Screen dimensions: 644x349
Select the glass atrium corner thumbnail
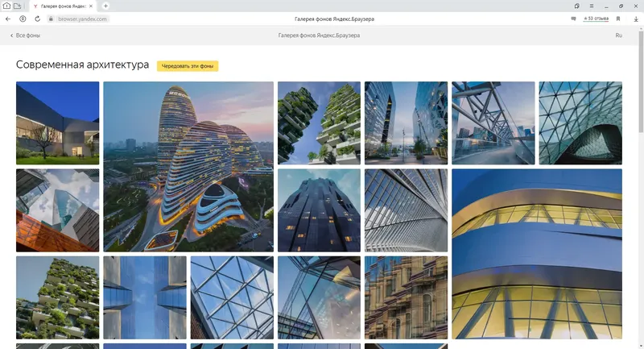tap(319, 297)
